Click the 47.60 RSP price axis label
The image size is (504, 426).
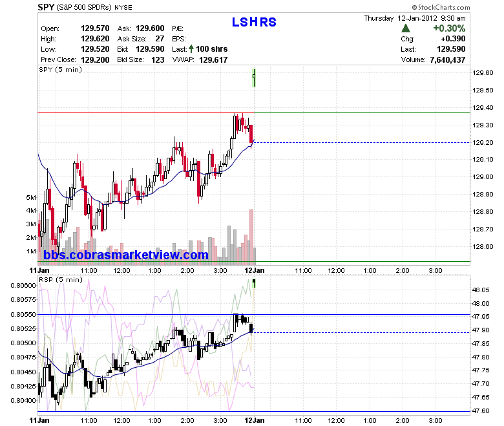481,411
